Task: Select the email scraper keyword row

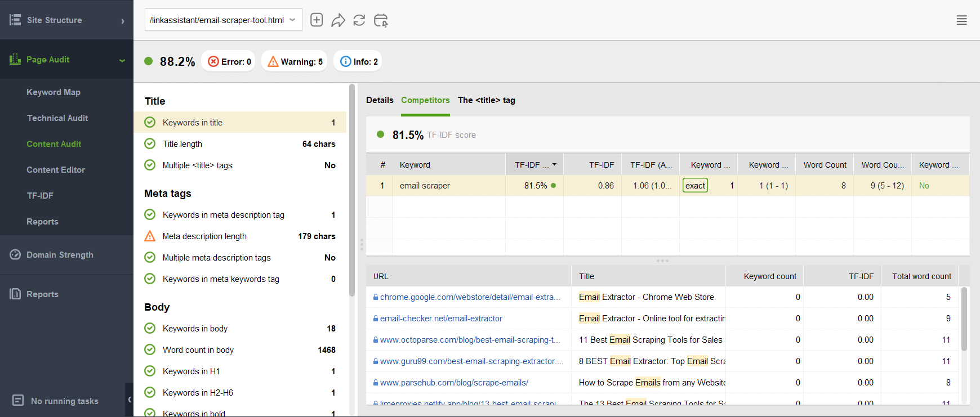Action: (667, 185)
